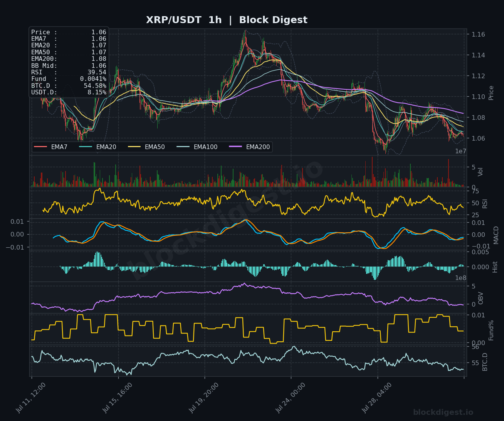
Task: Click the red EMA7 legend line swatch
Action: (40, 147)
